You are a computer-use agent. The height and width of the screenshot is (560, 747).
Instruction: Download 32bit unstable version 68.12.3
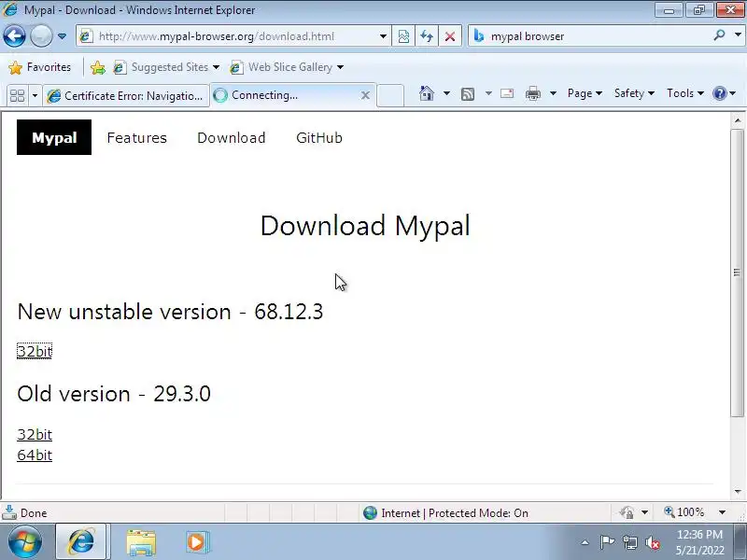click(x=35, y=352)
